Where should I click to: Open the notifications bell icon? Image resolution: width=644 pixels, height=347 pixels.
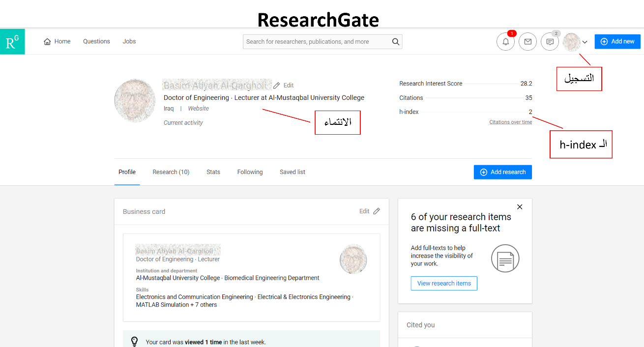(x=505, y=42)
